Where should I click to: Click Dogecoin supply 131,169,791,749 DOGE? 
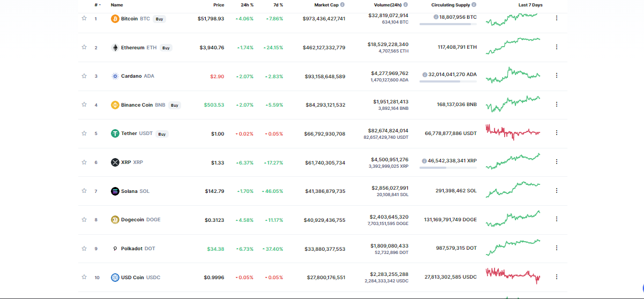450,220
